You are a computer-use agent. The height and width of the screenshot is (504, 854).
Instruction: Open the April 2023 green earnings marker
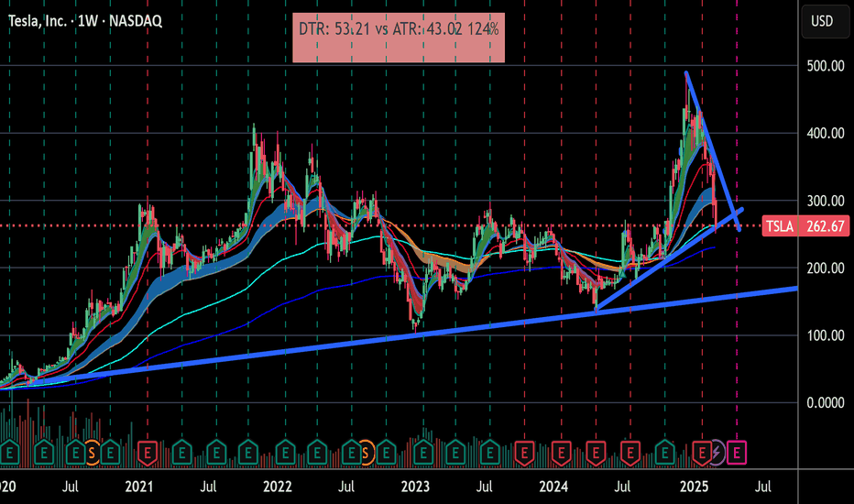pyautogui.click(x=455, y=453)
